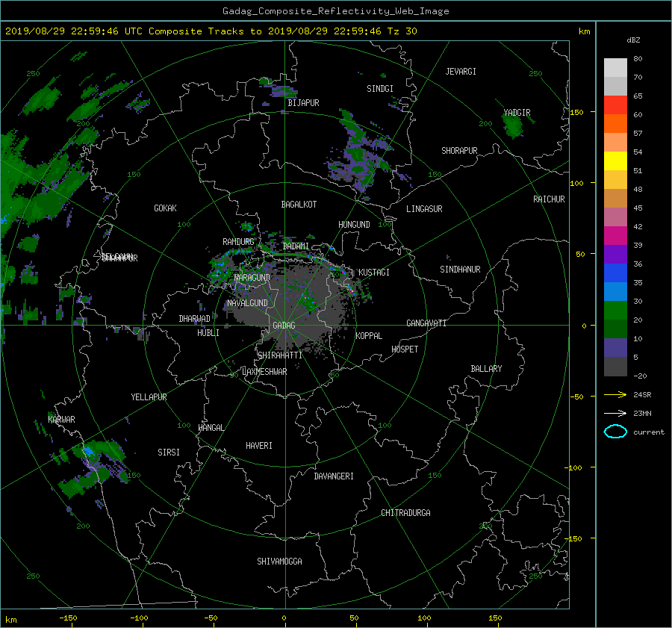Click the green 30 dBZ color swatch
This screenshot has height=628, width=672.
[615, 310]
